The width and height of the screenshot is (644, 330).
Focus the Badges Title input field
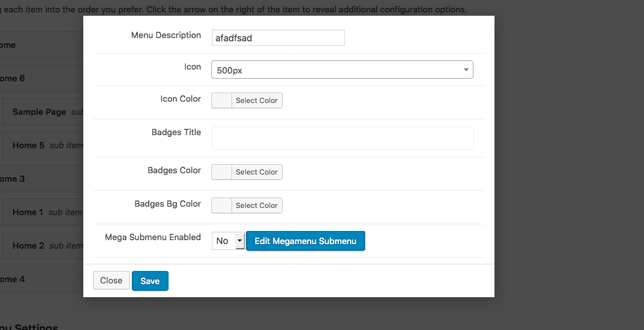342,138
